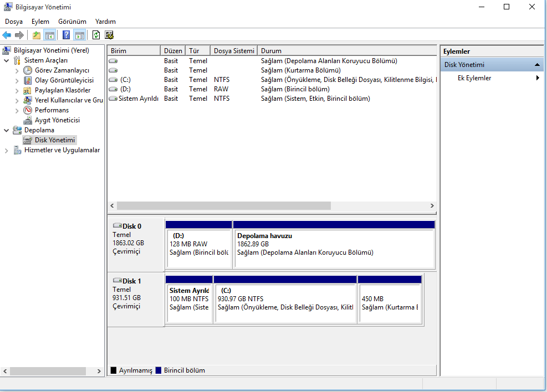Click the Depolama storage icon
The image size is (547, 392).
click(x=17, y=130)
